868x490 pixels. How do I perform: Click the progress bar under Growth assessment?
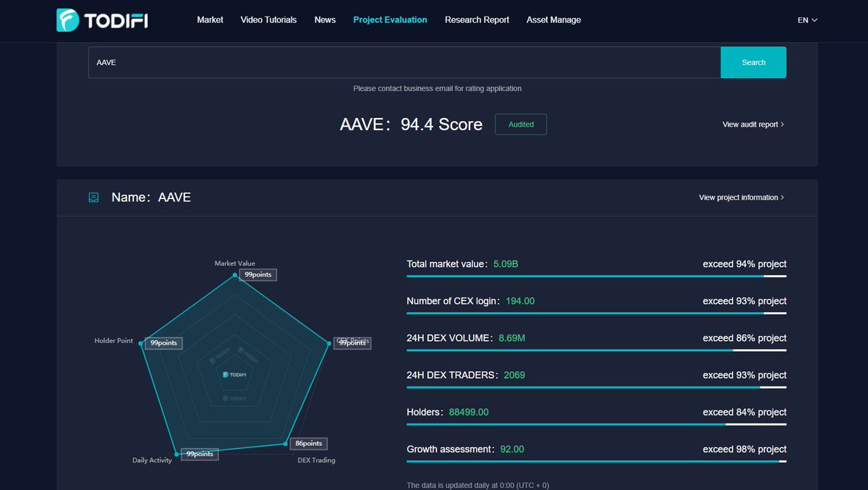596,460
